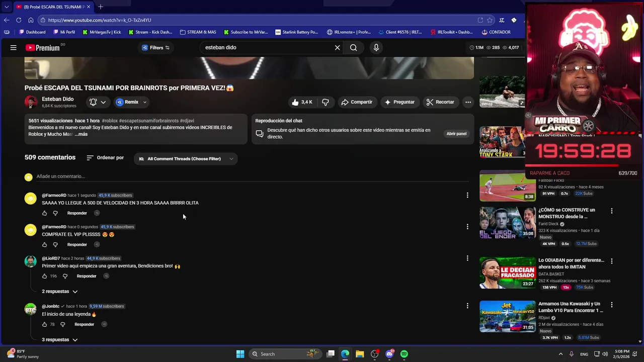Click hashtag #roblox in description
Screen dimensions: 644x362
110,121
